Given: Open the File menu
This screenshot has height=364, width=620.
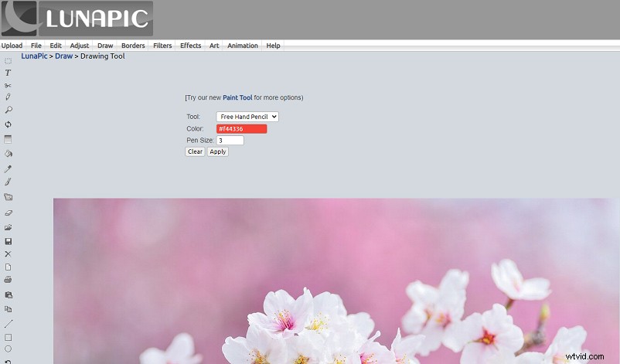Looking at the screenshot, I should 36,46.
